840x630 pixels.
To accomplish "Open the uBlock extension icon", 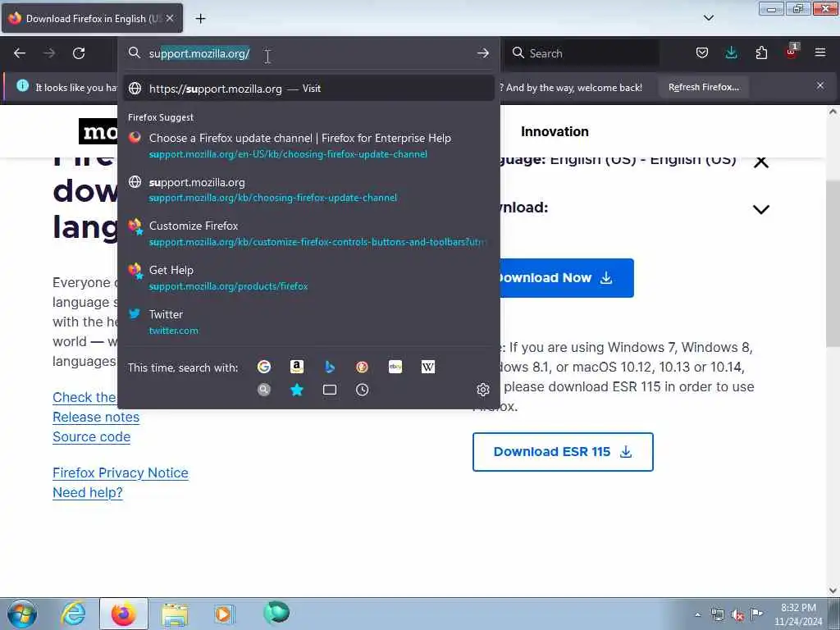I will tap(791, 52).
